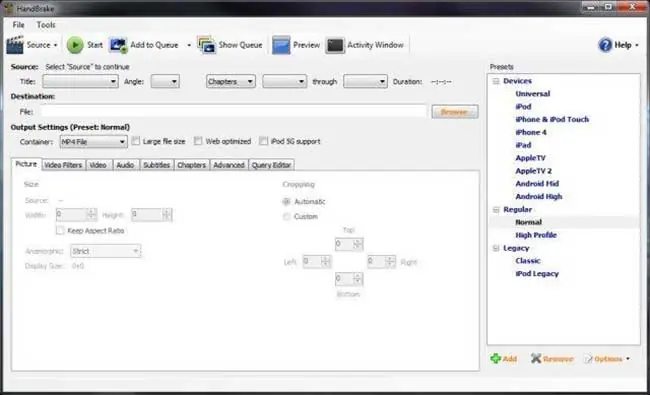650x395 pixels.
Task: Open the Source clapperboard icon
Action: pyautogui.click(x=15, y=45)
